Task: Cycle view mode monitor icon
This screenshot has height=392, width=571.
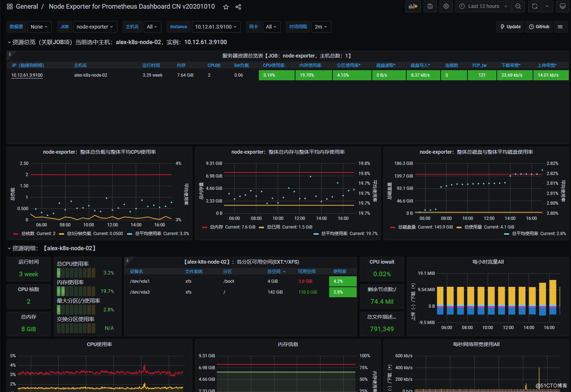Action: point(562,6)
